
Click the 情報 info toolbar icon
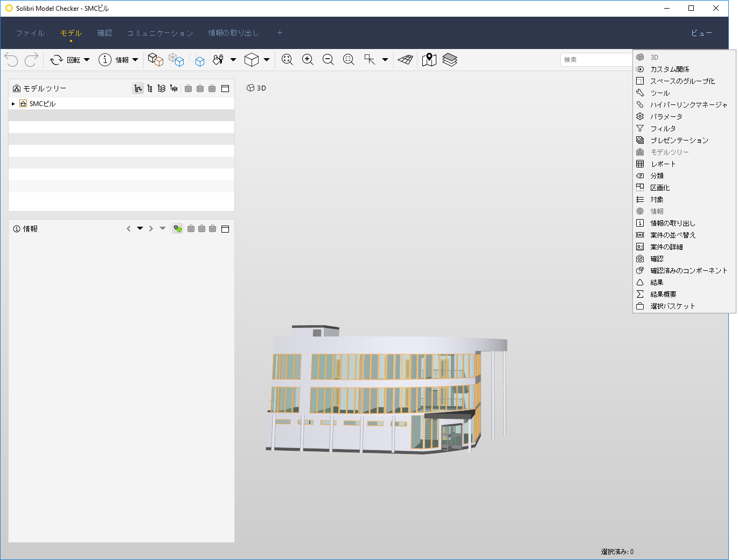[105, 60]
